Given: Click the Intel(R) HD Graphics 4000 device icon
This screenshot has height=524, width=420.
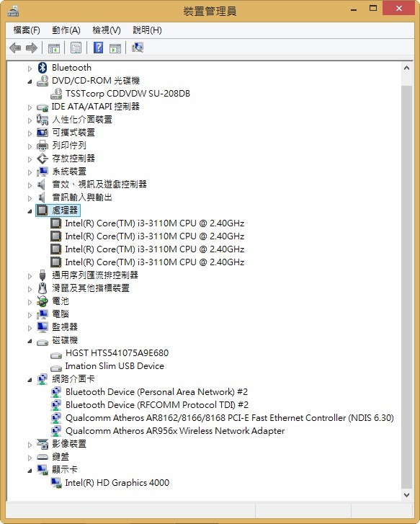Looking at the screenshot, I should point(55,483).
